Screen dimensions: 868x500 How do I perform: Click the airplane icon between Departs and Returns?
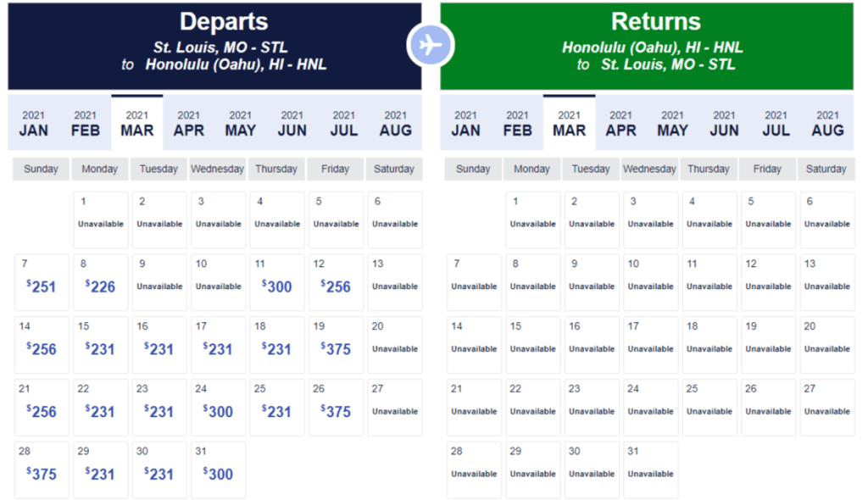[431, 45]
